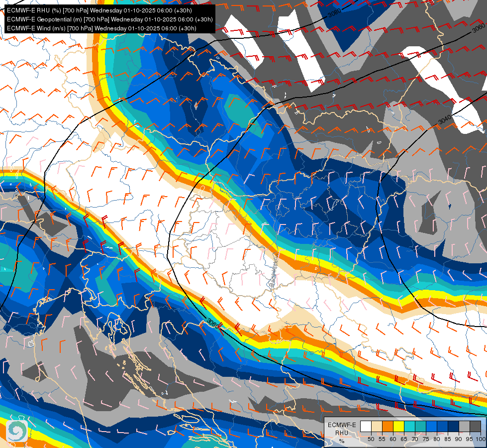
Task: Click the % unit label in the legend
Action: pos(342,441)
